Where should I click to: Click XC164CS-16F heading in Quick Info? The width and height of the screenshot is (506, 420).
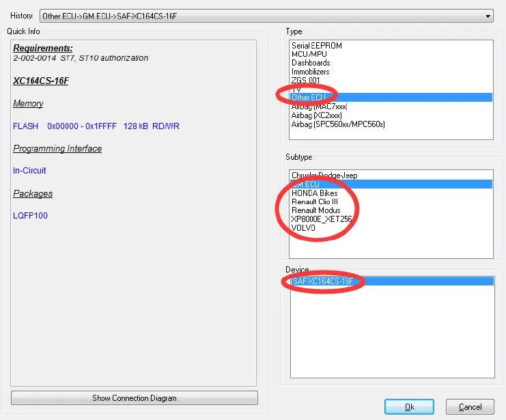41,81
